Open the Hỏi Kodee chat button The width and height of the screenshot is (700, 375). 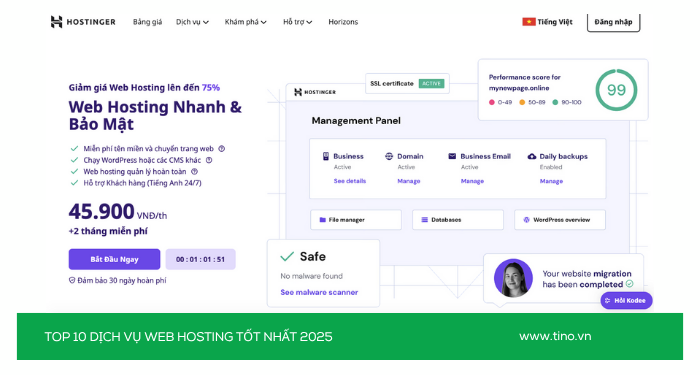(626, 300)
